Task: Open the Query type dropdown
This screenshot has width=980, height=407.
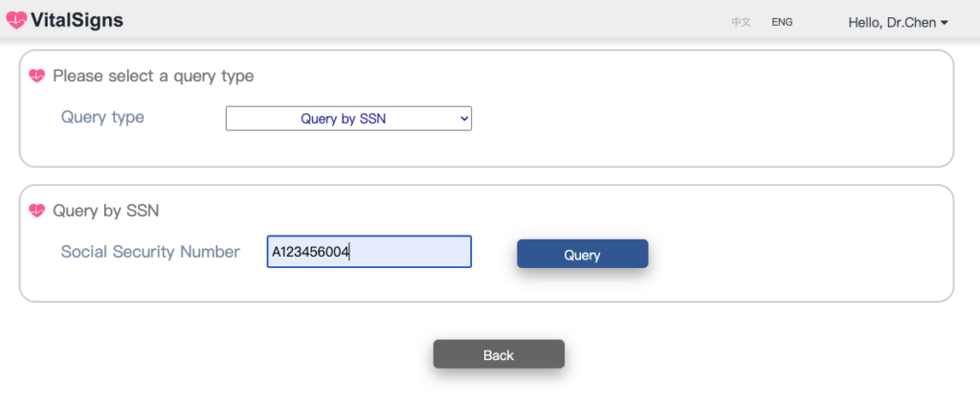Action: [x=348, y=118]
